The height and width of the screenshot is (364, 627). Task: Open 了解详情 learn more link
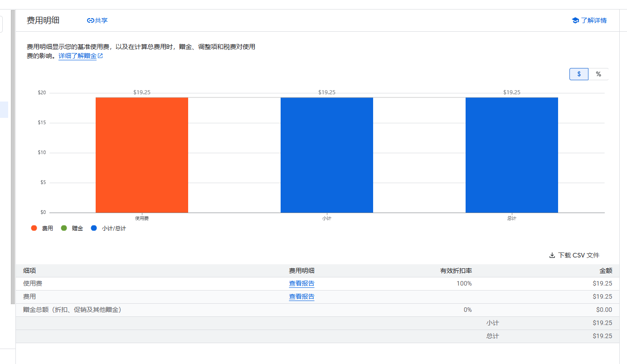click(x=589, y=20)
